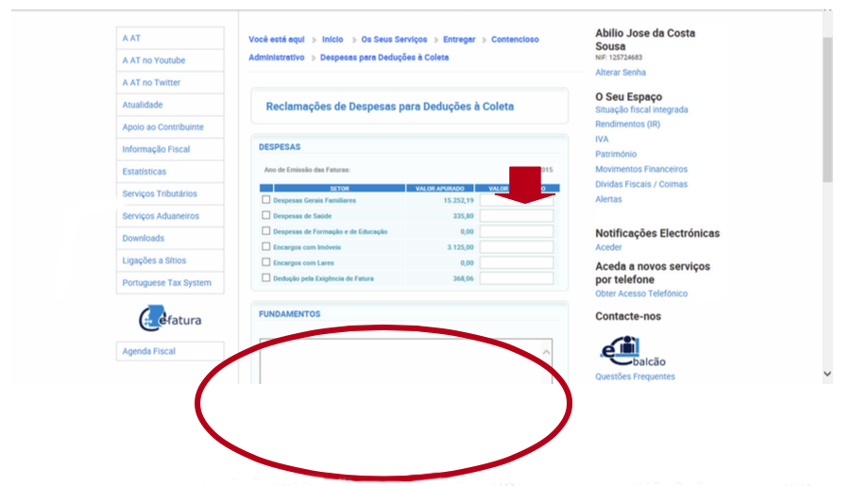Click Obter Acesso Telefónico link
The image size is (868, 486).
click(x=641, y=293)
